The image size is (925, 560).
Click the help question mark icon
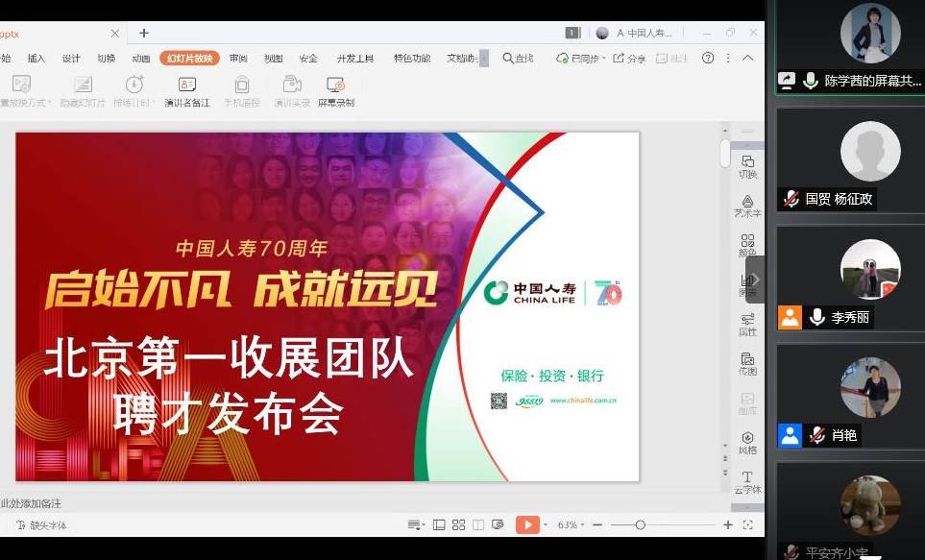coord(708,59)
